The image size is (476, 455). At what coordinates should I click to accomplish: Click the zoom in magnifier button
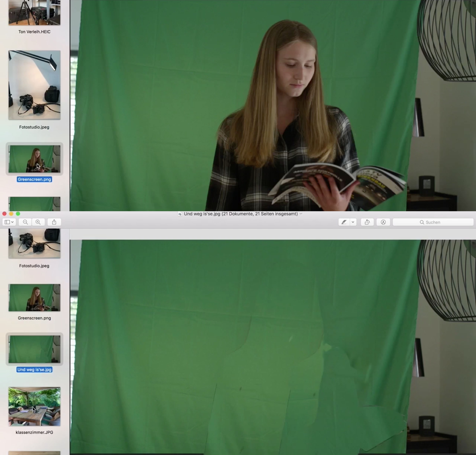point(38,222)
